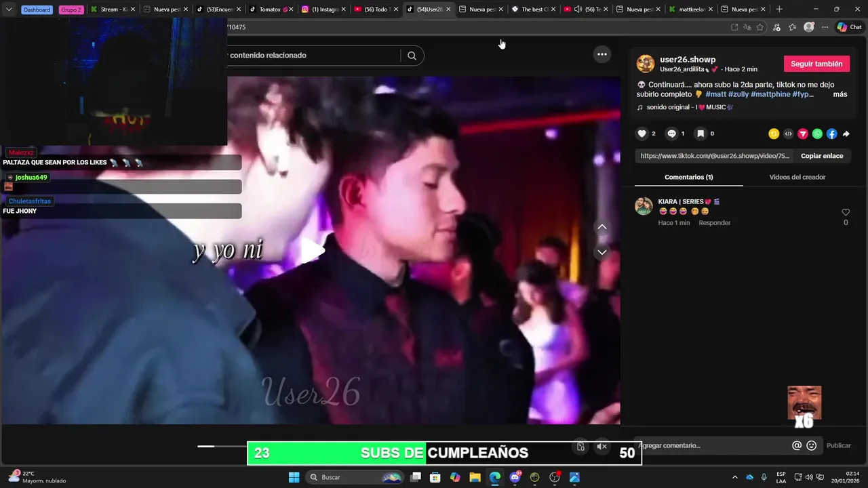
Task: Click Seguir también button
Action: tap(816, 64)
